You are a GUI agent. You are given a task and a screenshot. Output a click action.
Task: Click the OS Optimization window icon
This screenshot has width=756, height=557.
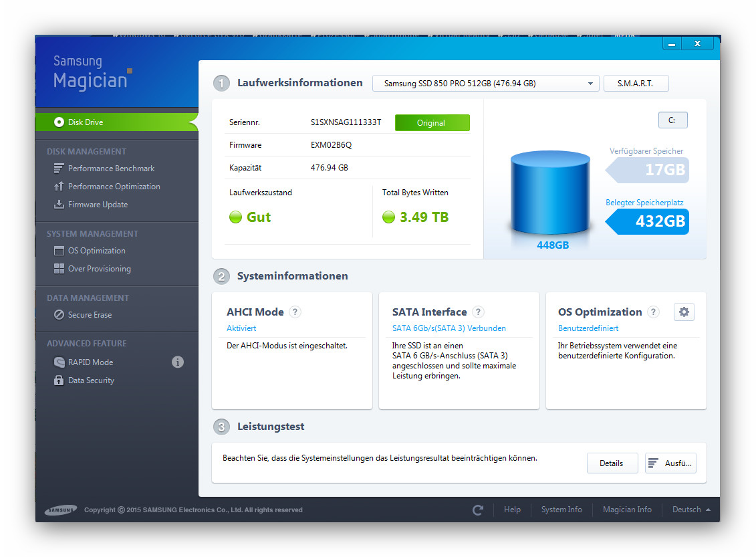click(59, 251)
